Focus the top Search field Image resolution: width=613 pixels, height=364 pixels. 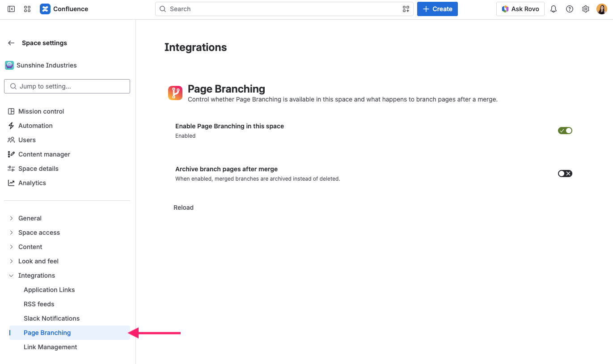pos(284,9)
